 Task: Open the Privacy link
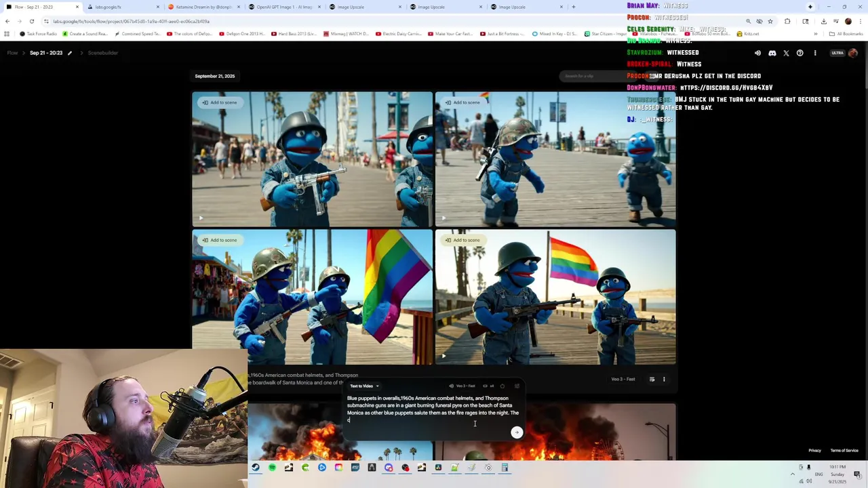pos(814,450)
